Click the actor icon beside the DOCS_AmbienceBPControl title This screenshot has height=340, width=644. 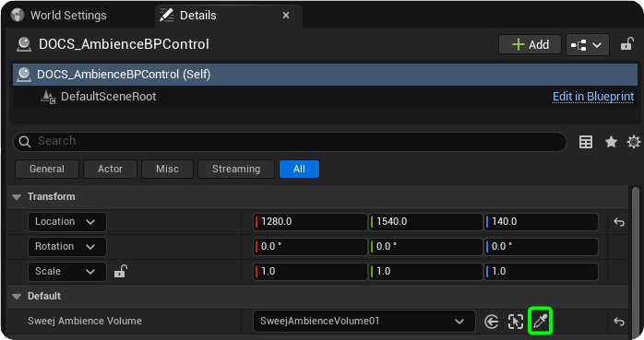pos(24,44)
